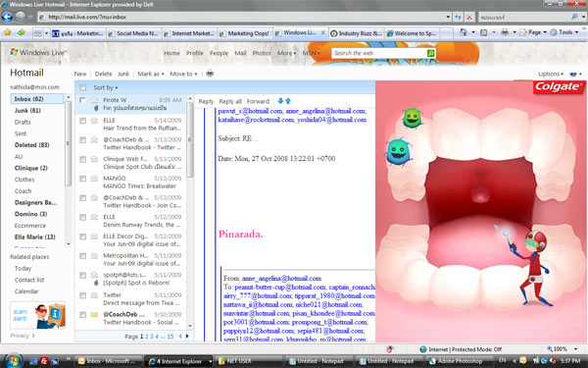Viewport: 588px width, 368px height.
Task: Click attachment paperclip on Pirote W message
Action: click(x=96, y=108)
